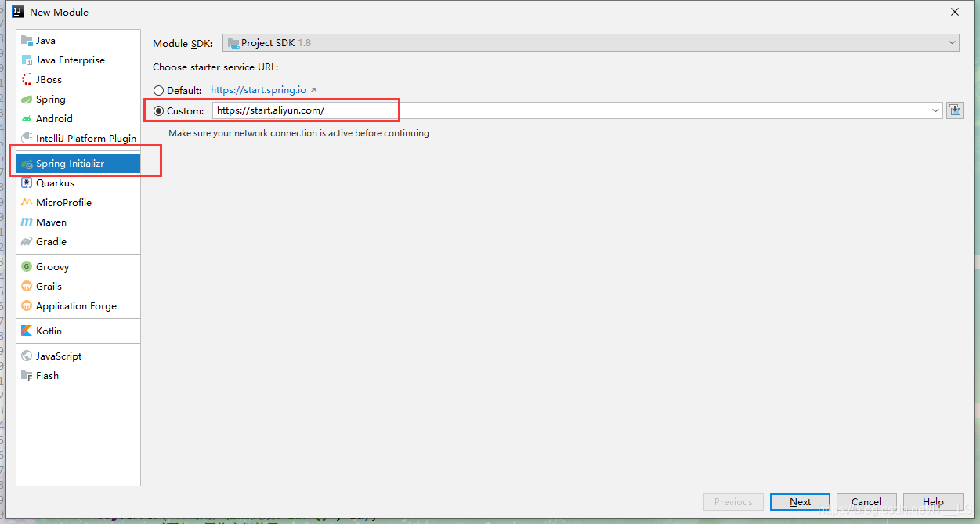
Task: Choose JavaScript module type
Action: coord(78,356)
